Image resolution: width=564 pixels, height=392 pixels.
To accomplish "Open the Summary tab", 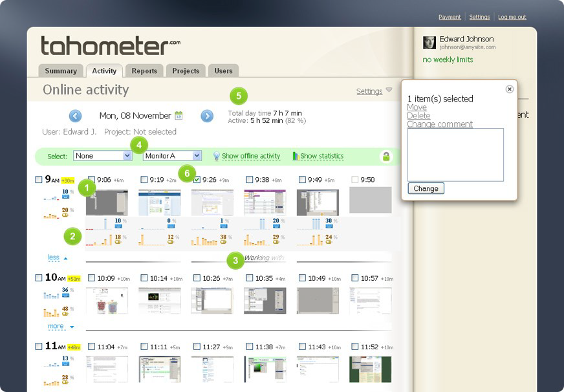I will click(61, 71).
